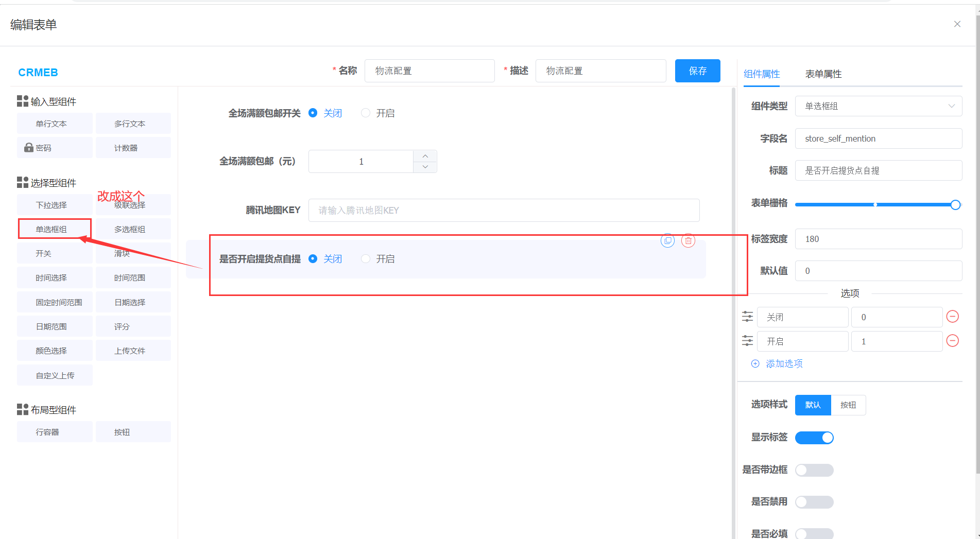
Task: Grab the sort handle for 关闭 option
Action: (x=747, y=317)
